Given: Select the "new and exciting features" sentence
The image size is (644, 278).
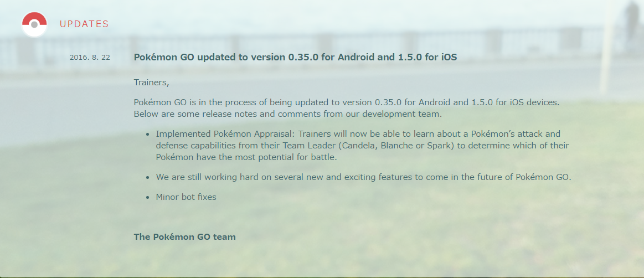Looking at the screenshot, I should [x=363, y=177].
